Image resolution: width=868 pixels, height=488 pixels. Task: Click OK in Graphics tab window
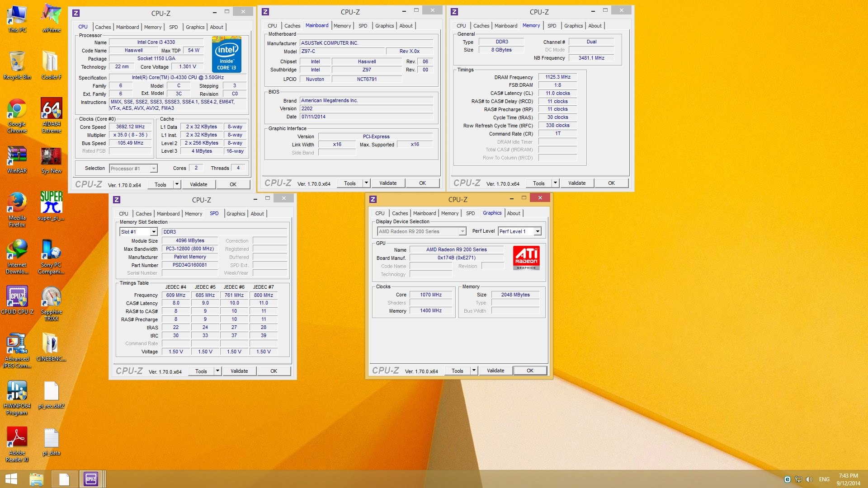point(530,371)
